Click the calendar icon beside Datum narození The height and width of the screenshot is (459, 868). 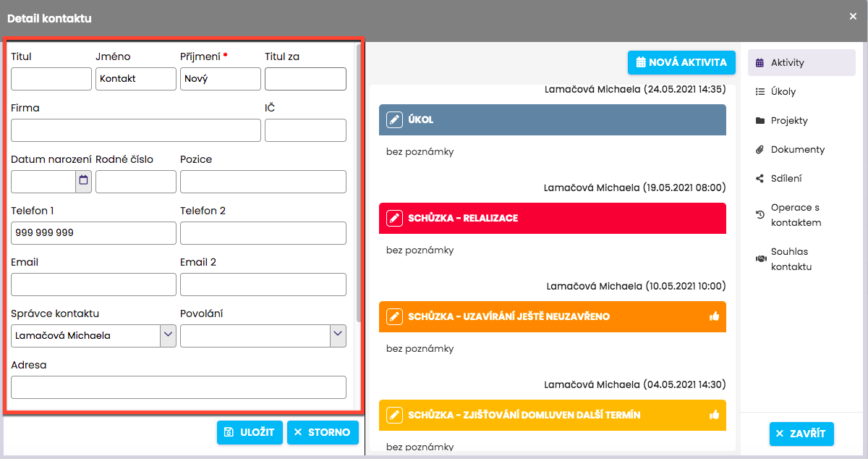pos(83,180)
